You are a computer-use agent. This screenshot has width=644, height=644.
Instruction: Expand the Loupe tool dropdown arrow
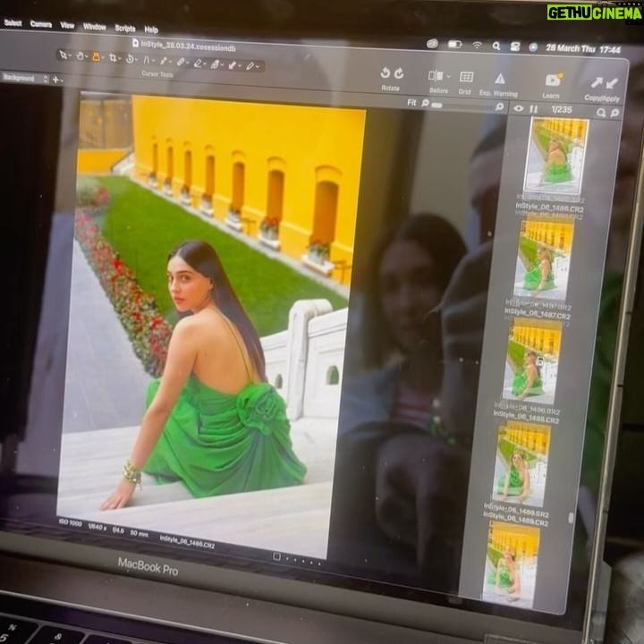(x=103, y=58)
